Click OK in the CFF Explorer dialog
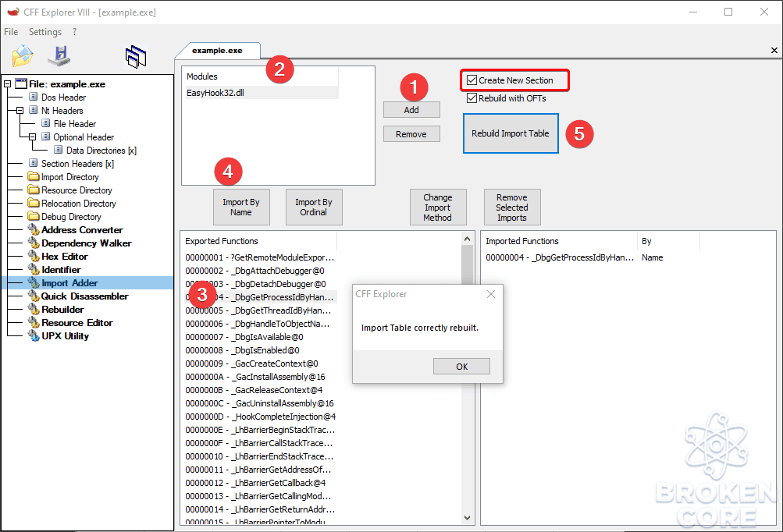Image resolution: width=783 pixels, height=532 pixels. (x=461, y=367)
